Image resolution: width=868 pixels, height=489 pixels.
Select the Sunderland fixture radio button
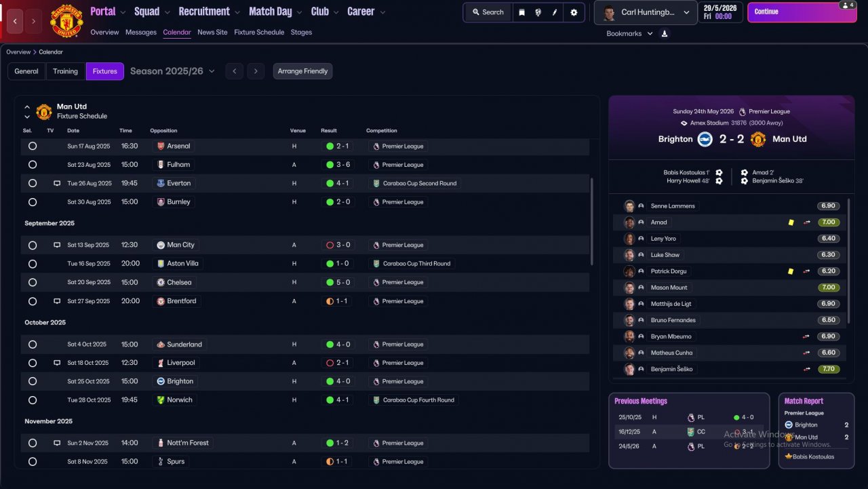tap(33, 345)
